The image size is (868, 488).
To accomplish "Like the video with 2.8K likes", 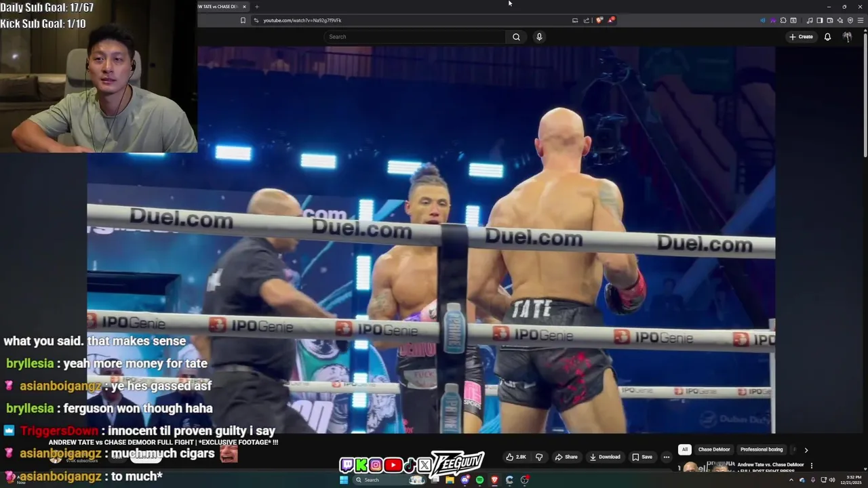I will pyautogui.click(x=517, y=457).
